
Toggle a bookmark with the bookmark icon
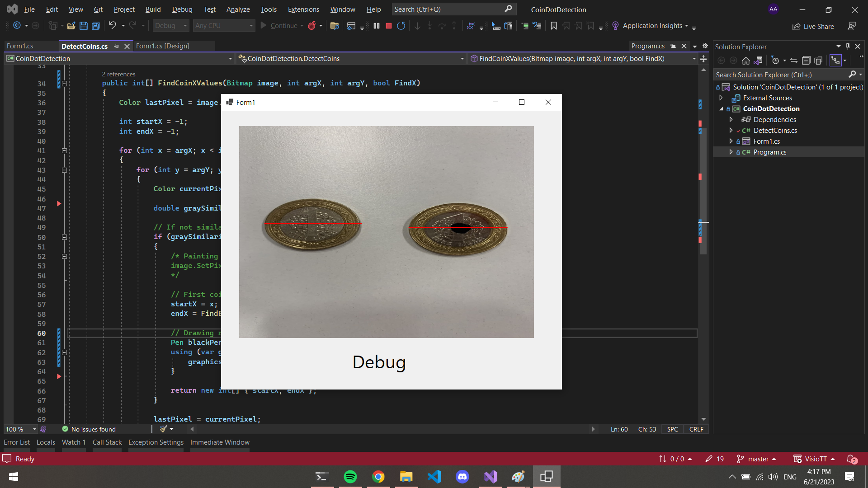coord(553,26)
